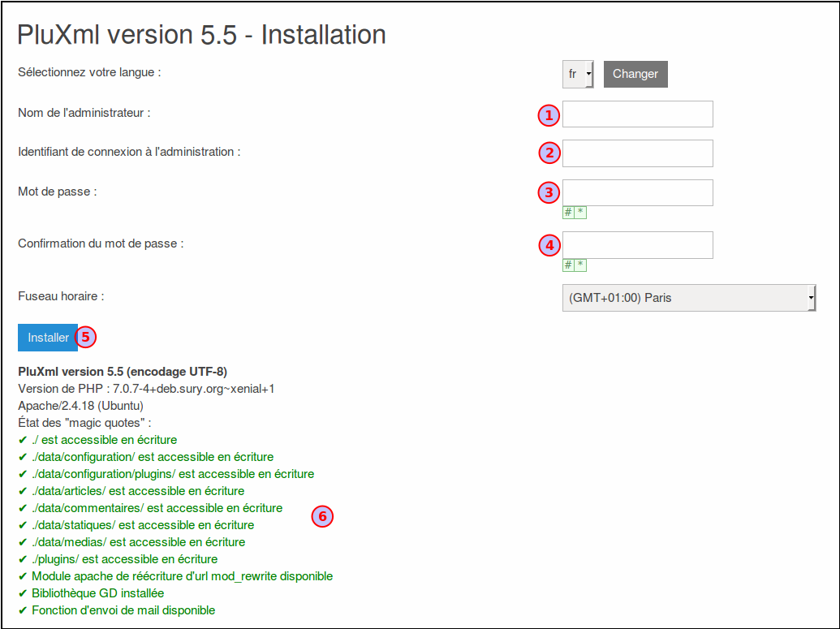Image resolution: width=840 pixels, height=629 pixels.
Task: Click the red numbered marker 3
Action: click(549, 192)
